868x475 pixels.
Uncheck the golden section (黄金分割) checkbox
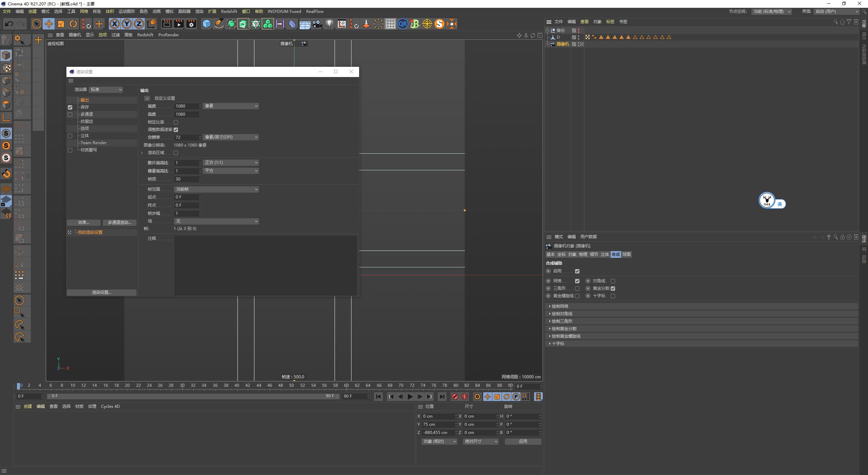(x=613, y=288)
